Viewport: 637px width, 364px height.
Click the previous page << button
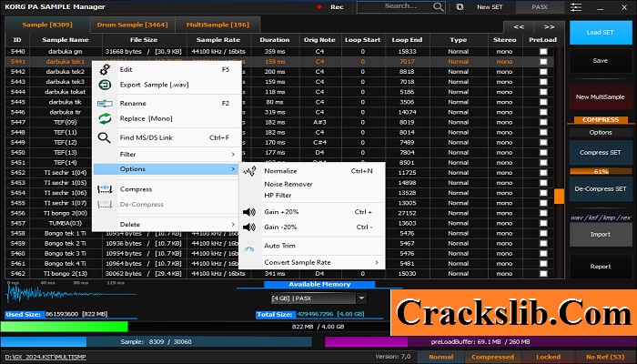[519, 27]
